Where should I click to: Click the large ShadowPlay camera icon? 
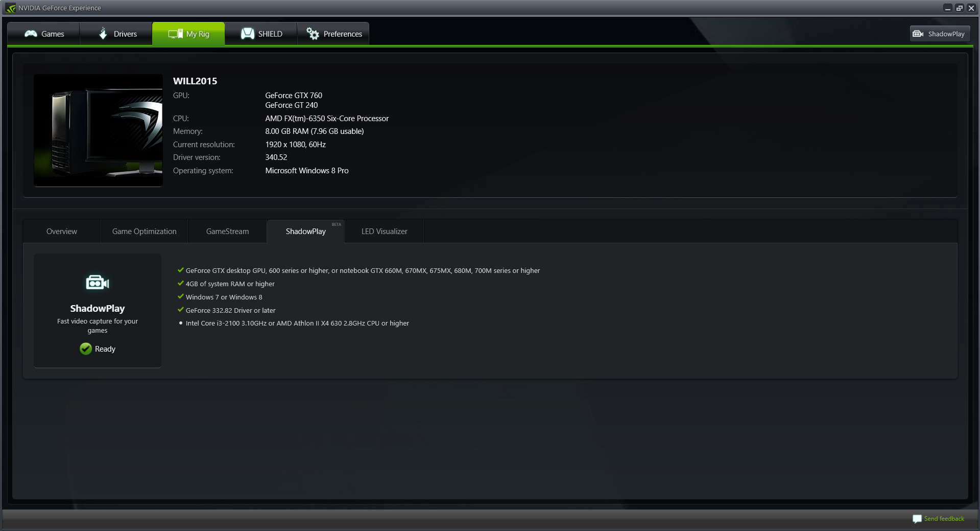click(x=98, y=282)
